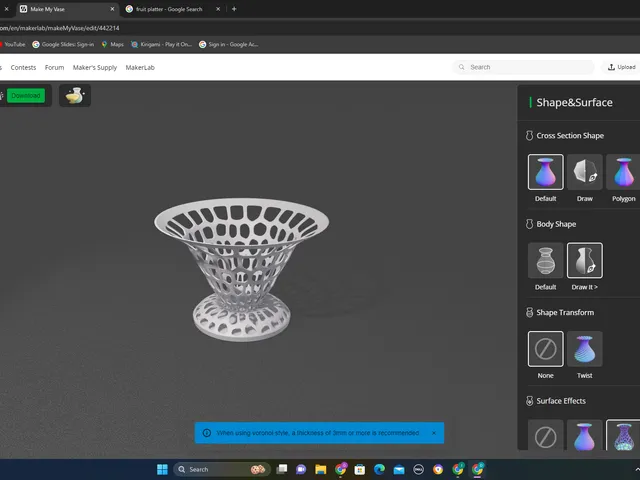This screenshot has height=480, width=640.
Task: Select Default body shape
Action: 545,260
